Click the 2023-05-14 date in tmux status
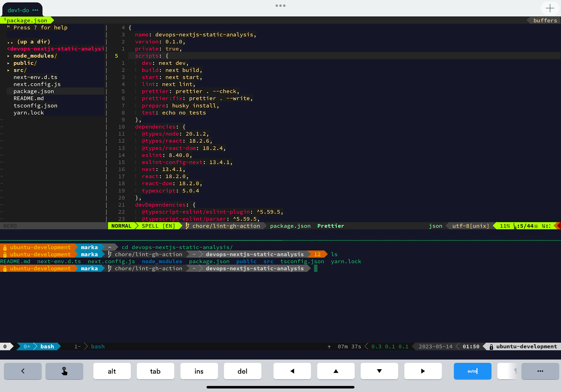The image size is (561, 392). point(435,346)
